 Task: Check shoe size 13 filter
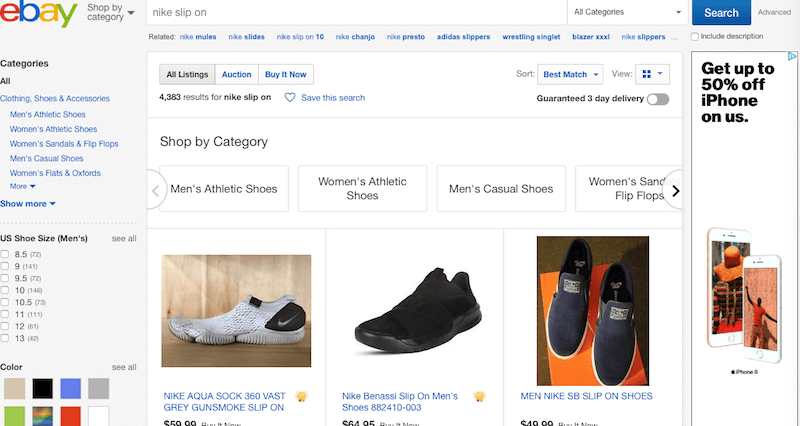click(x=5, y=338)
